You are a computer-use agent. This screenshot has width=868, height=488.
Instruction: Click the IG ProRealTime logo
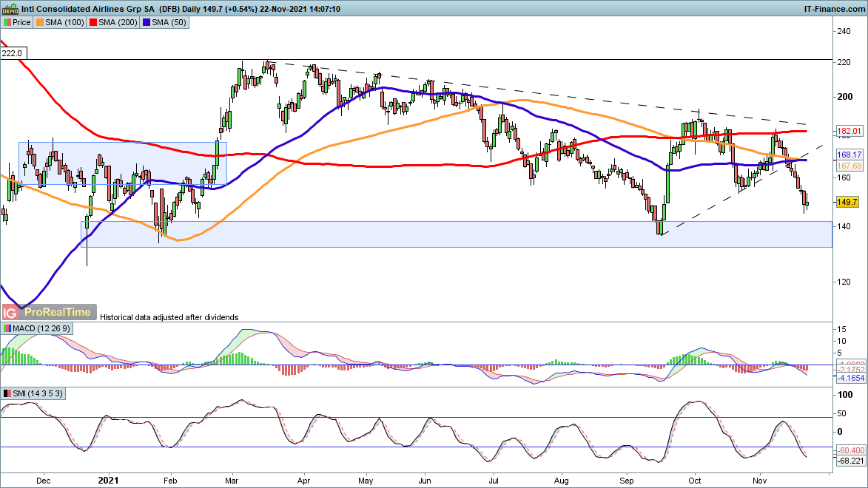tap(49, 313)
